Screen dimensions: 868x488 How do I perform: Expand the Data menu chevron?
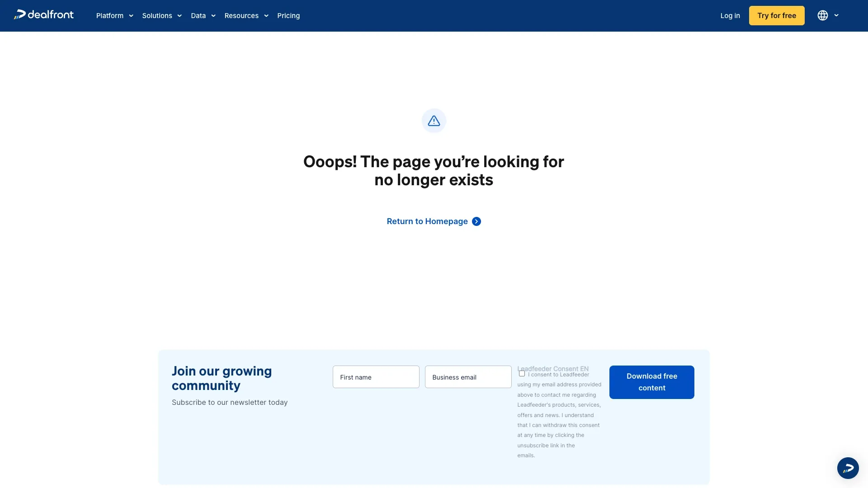coord(213,16)
